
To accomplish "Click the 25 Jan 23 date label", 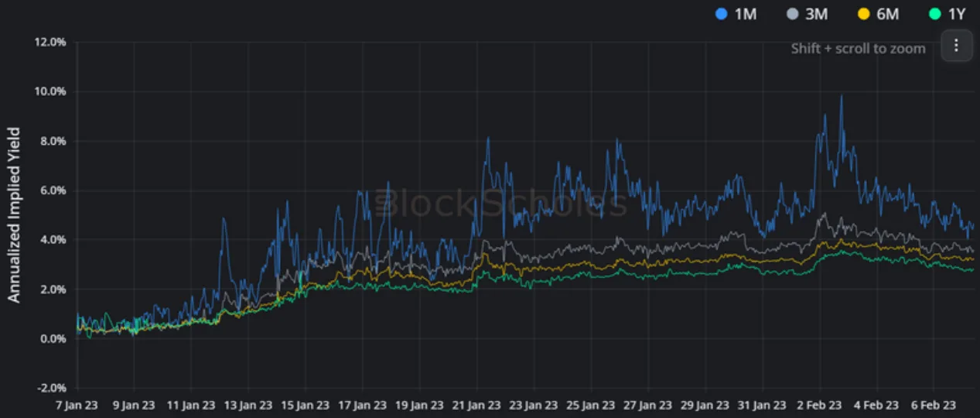I will (592, 405).
